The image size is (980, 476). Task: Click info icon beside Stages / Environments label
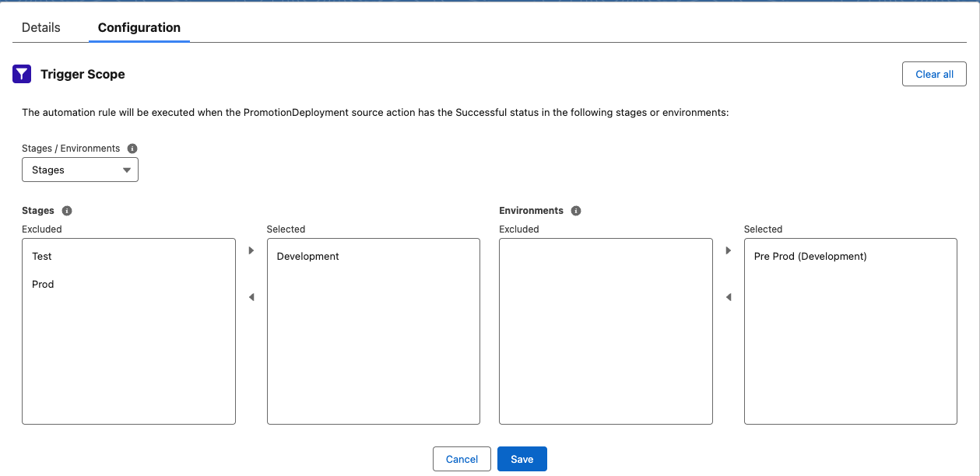132,149
